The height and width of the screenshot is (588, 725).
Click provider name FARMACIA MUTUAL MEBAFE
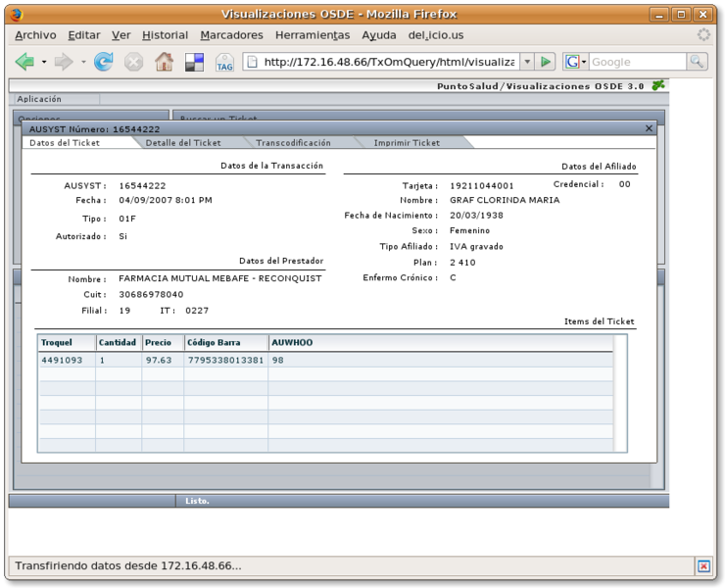(183, 278)
